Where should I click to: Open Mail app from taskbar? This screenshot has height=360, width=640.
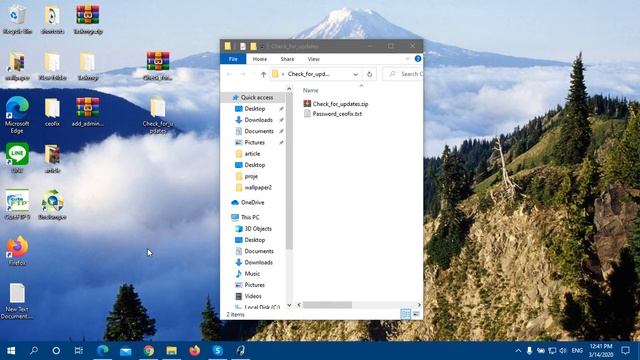tap(126, 351)
